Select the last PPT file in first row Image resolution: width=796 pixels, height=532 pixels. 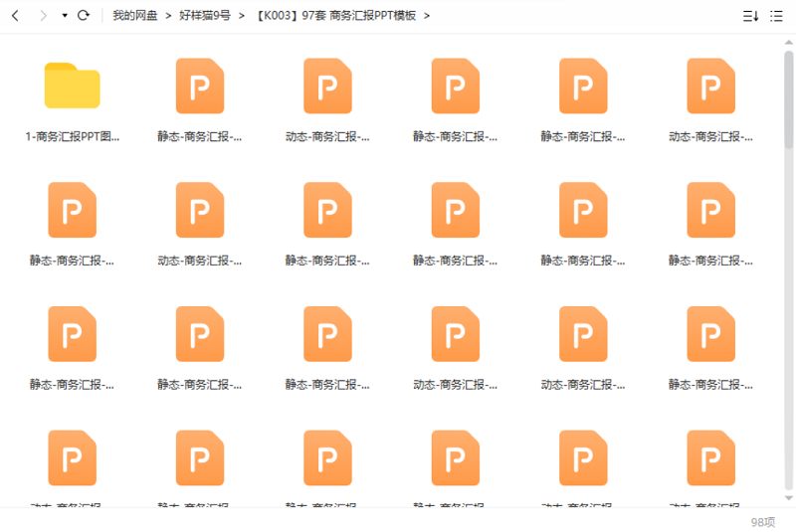coord(710,86)
